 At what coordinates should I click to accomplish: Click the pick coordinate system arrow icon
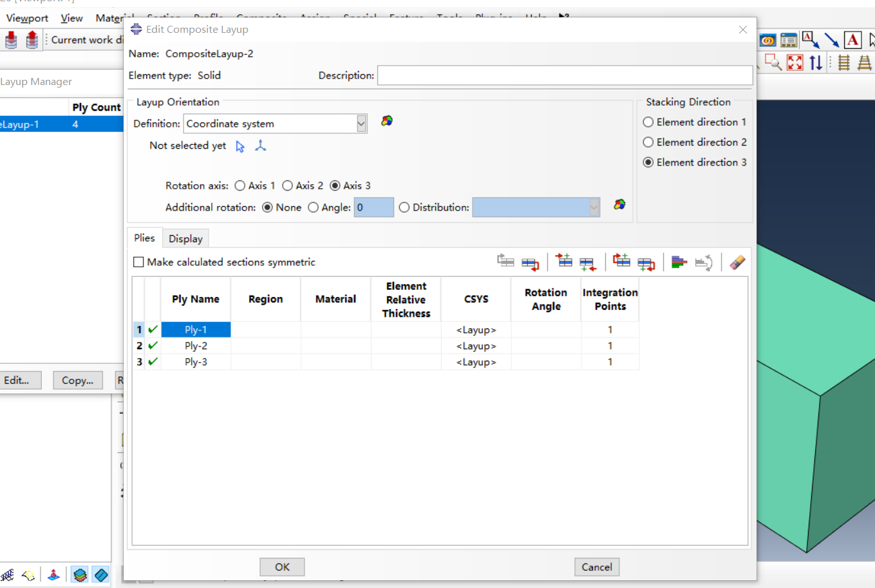point(240,147)
